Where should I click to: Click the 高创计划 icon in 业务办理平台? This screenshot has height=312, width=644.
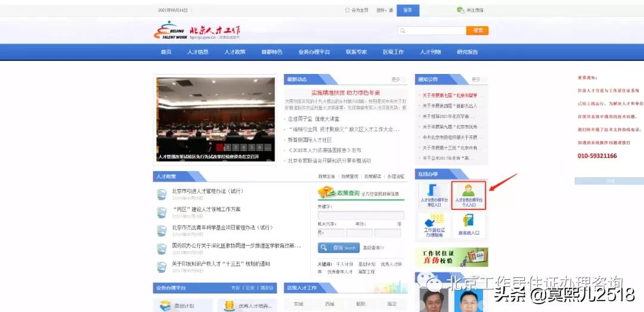point(165,306)
